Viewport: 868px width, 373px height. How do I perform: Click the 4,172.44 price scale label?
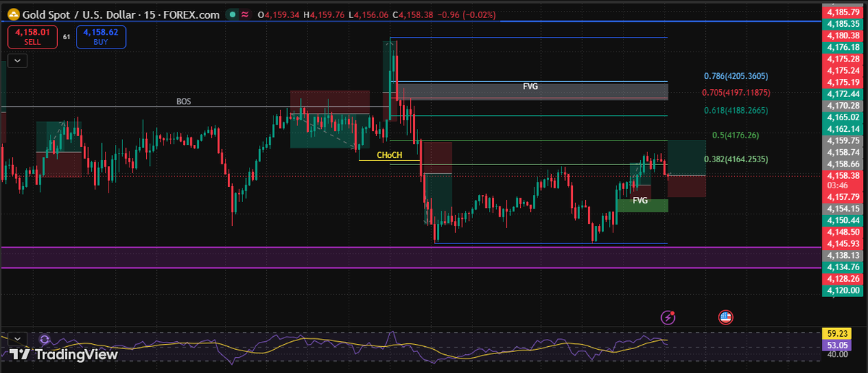(x=841, y=94)
